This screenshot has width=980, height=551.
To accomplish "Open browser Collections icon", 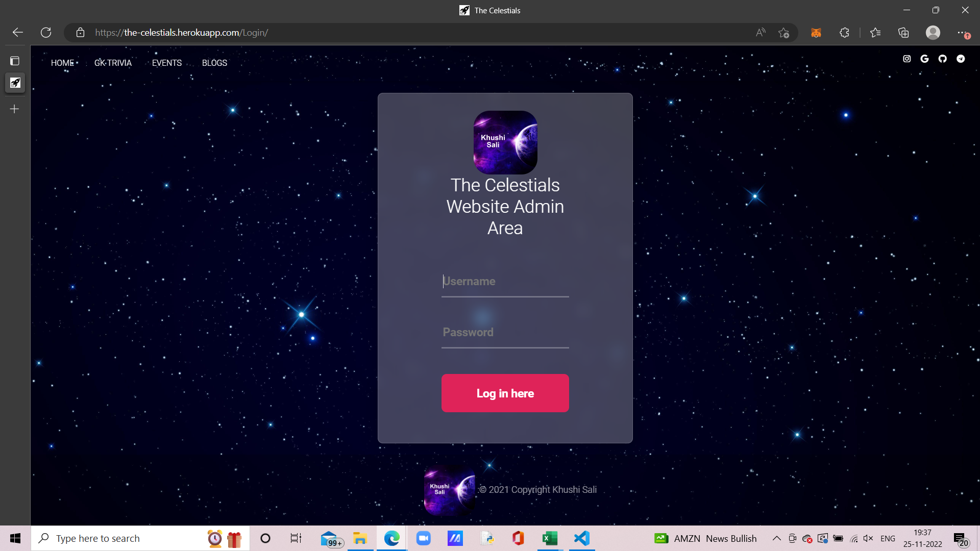I will (903, 33).
